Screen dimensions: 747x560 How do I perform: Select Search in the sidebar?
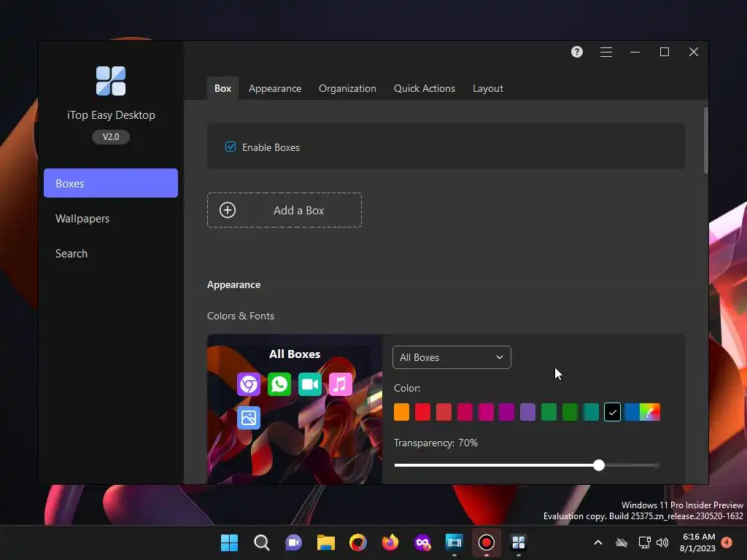pyautogui.click(x=71, y=253)
